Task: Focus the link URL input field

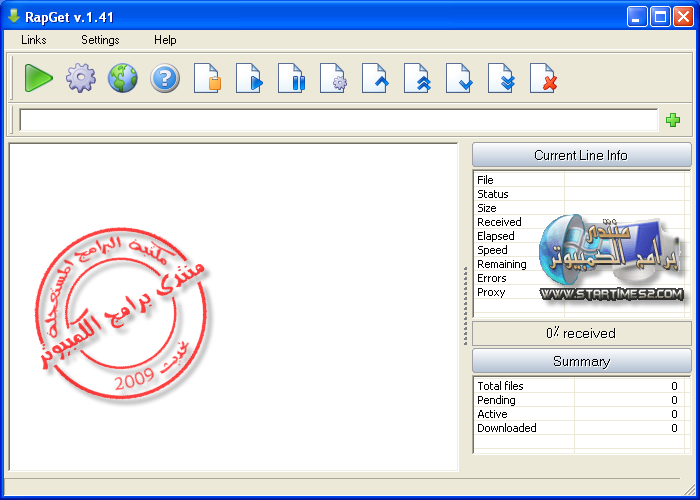Action: [338, 120]
